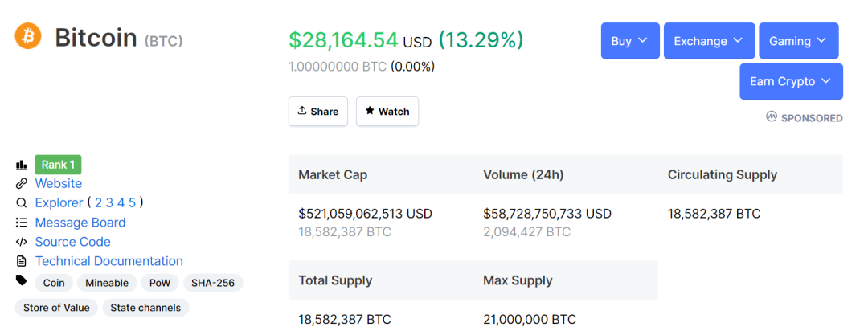Click the orange Bitcoin logo icon
Viewport: 868px width, 331px height.
pos(28,36)
